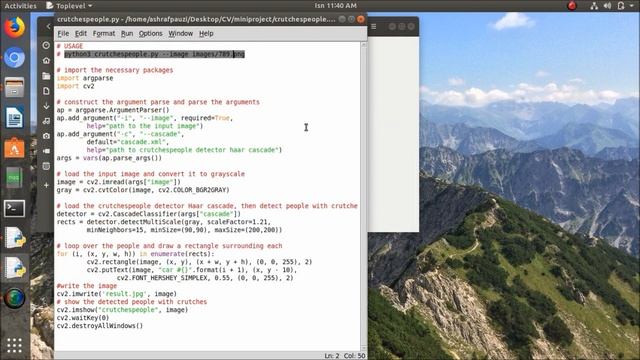Screen dimensions: 640x360
Task: Click 'image = cv2.imread' line
Action: (118, 182)
